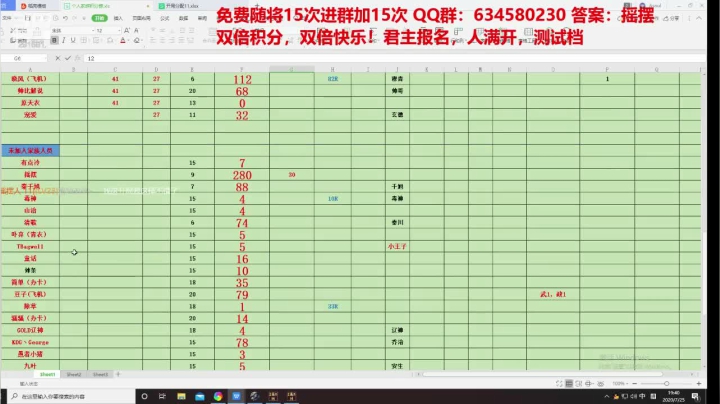The height and width of the screenshot is (404, 720).
Task: Click the WPS icon on taskbar
Action: pyautogui.click(x=236, y=396)
